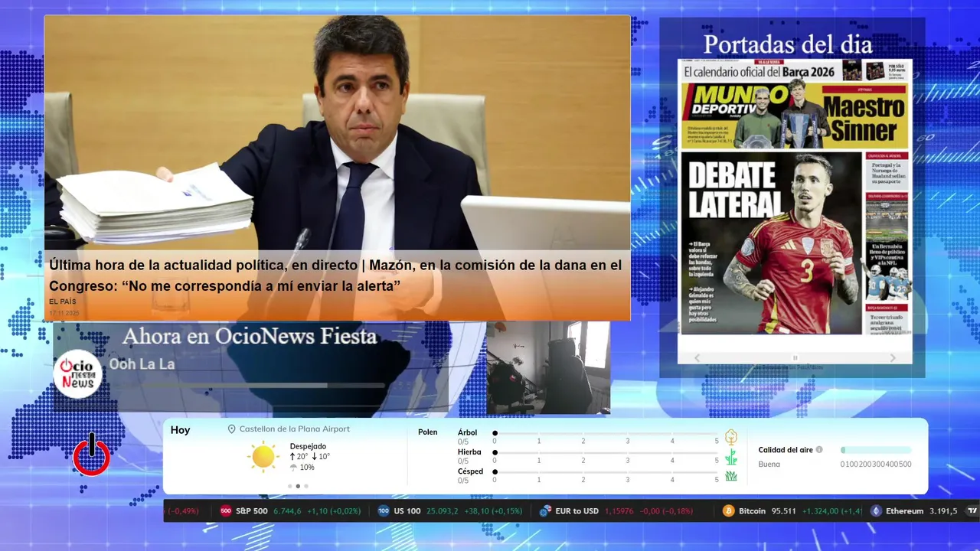Viewport: 980px width, 551px height.
Task: Click the Polen section label
Action: (428, 432)
